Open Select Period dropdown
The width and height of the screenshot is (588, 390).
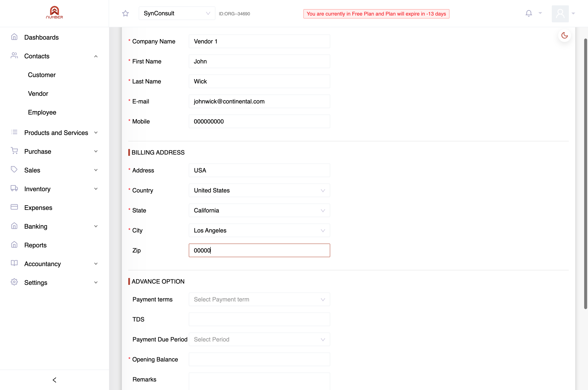click(x=259, y=340)
